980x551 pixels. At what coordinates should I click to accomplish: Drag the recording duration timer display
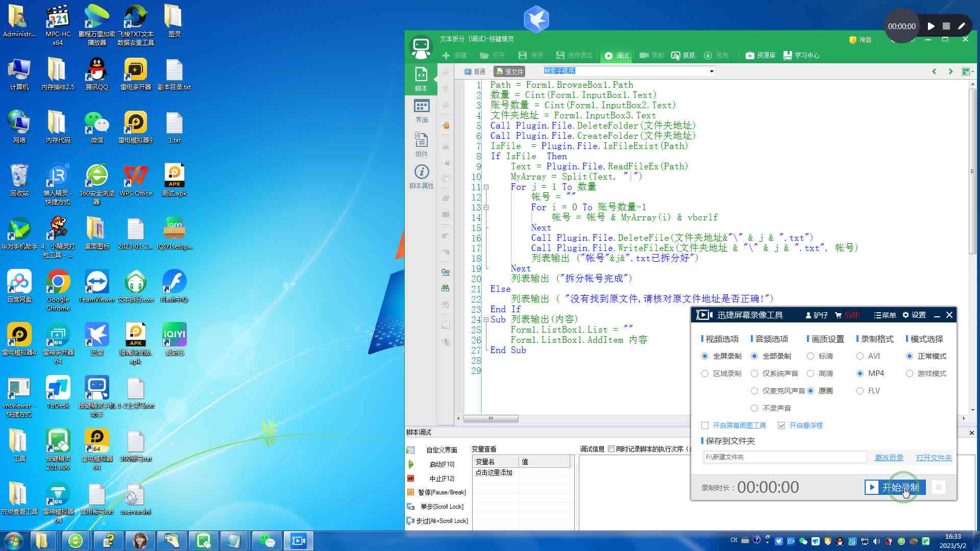pyautogui.click(x=767, y=486)
